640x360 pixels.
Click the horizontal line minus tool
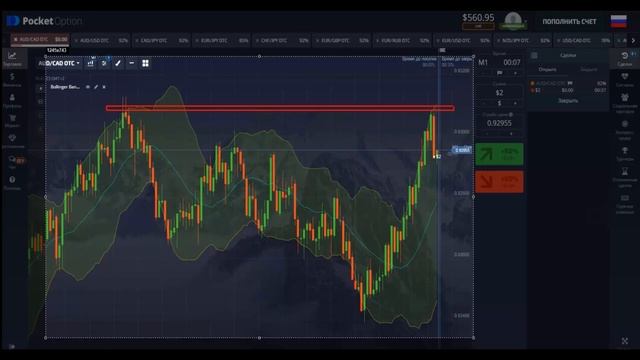[131, 63]
